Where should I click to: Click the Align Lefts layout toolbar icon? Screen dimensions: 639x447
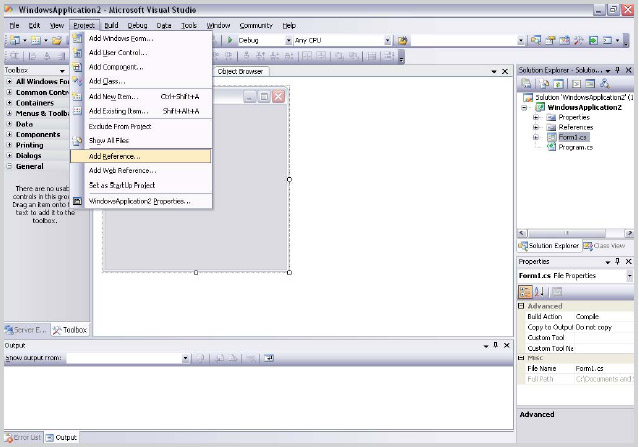pyautogui.click(x=33, y=56)
